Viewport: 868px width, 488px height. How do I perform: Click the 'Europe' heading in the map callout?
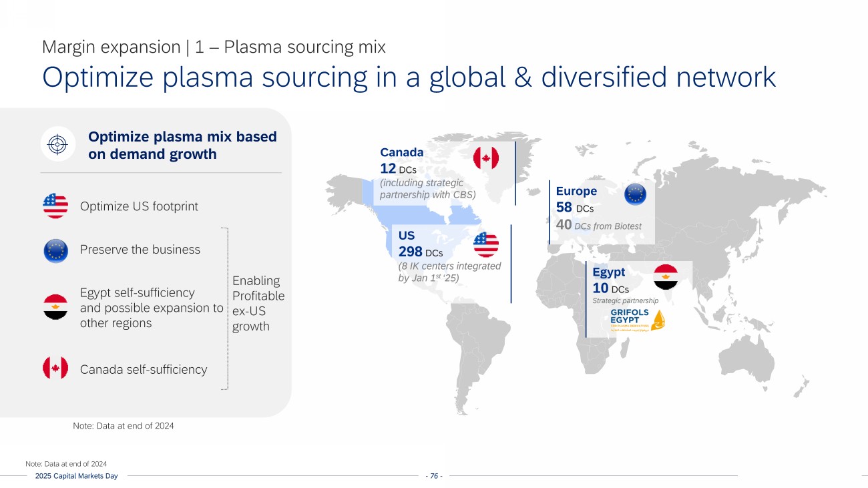click(576, 191)
